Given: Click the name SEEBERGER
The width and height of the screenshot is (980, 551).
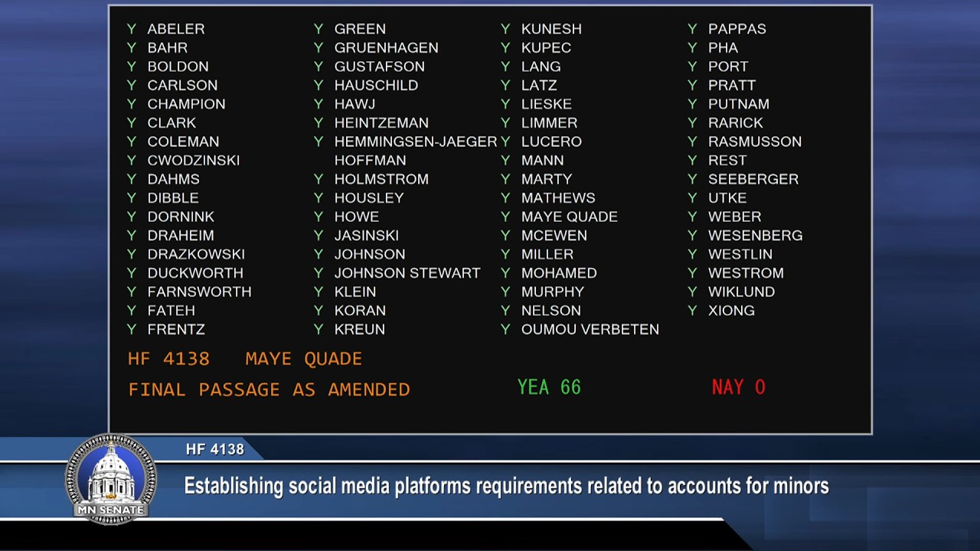Looking at the screenshot, I should (x=753, y=179).
